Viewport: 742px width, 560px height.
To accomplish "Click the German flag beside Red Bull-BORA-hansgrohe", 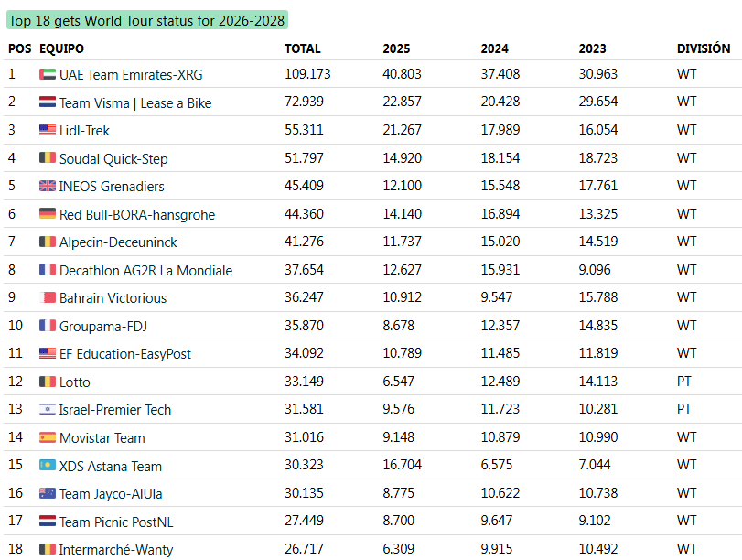I will tap(48, 214).
